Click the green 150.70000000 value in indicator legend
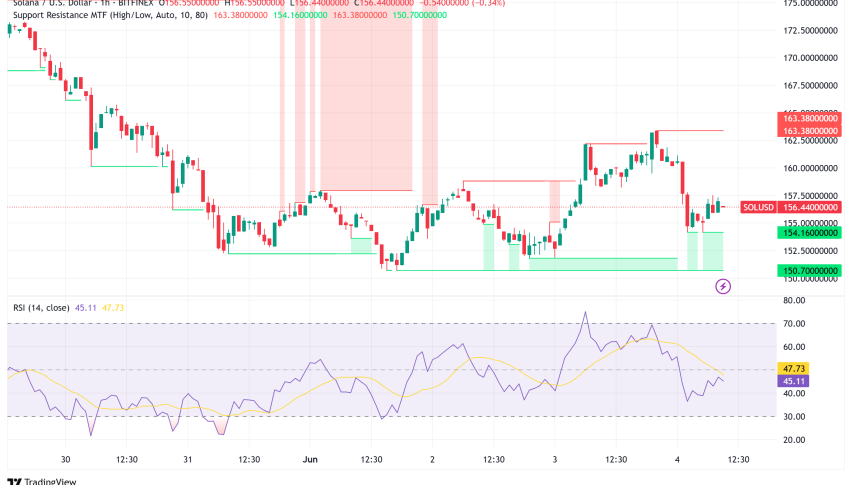The image size is (852, 485). (419, 15)
